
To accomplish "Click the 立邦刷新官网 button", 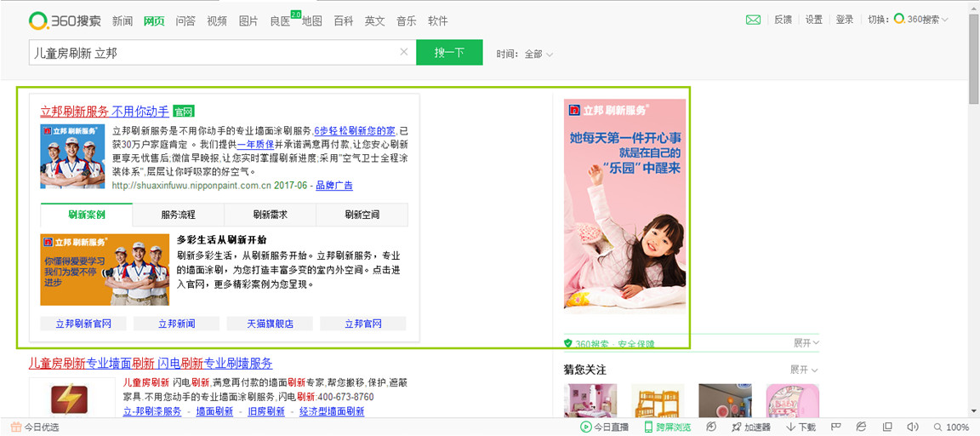I will [x=83, y=324].
